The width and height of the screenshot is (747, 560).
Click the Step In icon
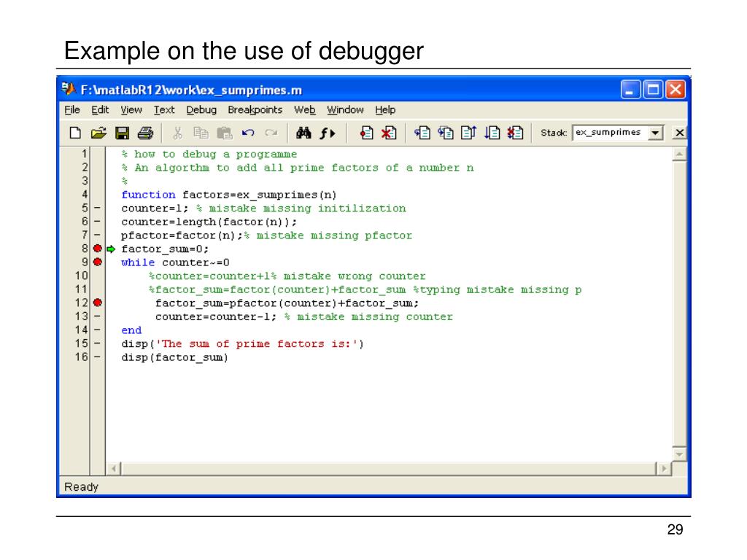446,133
